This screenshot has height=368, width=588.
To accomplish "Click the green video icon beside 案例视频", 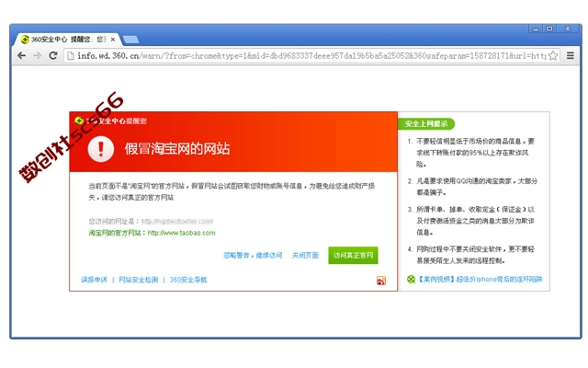I will (411, 279).
